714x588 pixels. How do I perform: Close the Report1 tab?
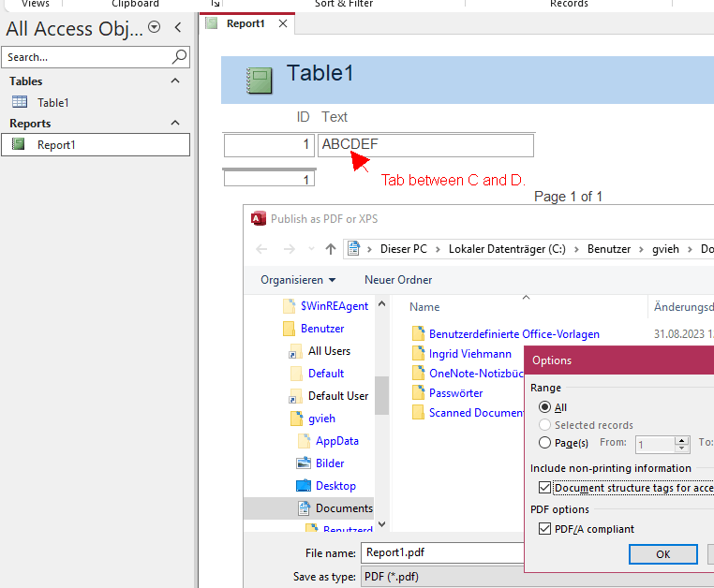(283, 23)
